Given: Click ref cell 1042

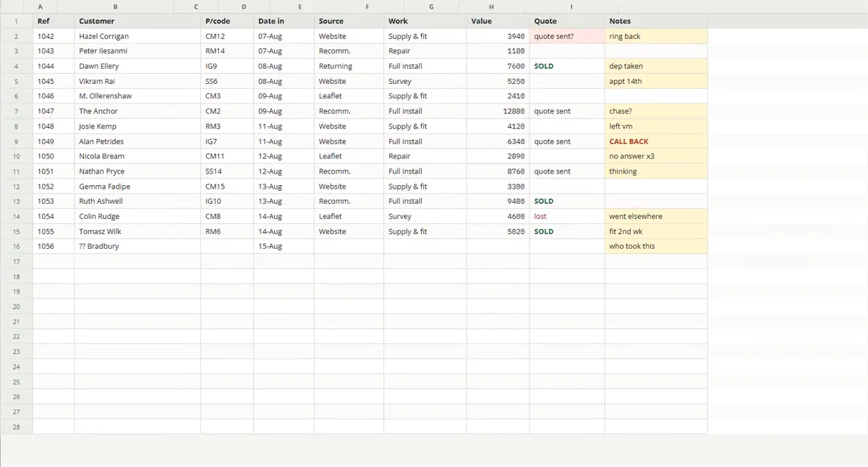Looking at the screenshot, I should (x=54, y=36).
